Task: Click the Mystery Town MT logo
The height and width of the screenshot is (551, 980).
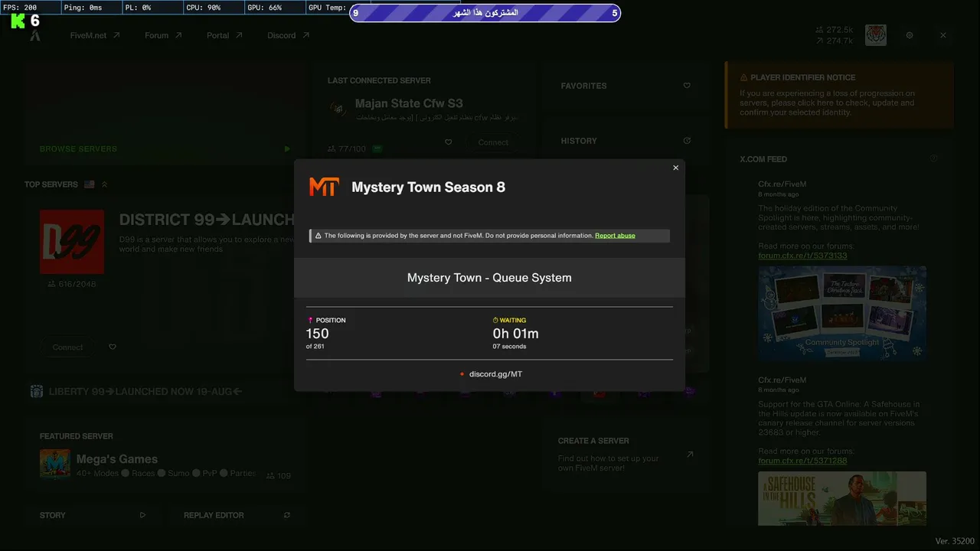Action: pyautogui.click(x=324, y=187)
